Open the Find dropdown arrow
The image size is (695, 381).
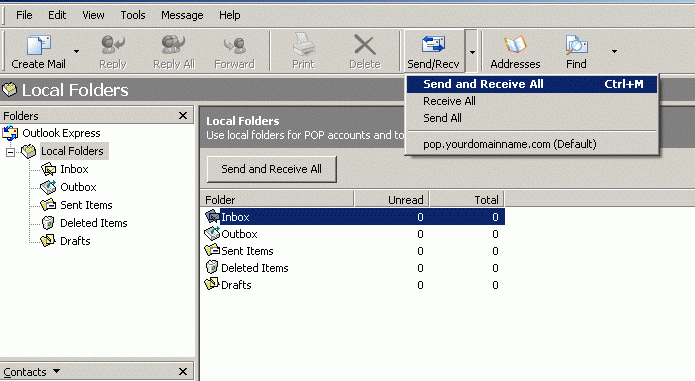(x=614, y=51)
